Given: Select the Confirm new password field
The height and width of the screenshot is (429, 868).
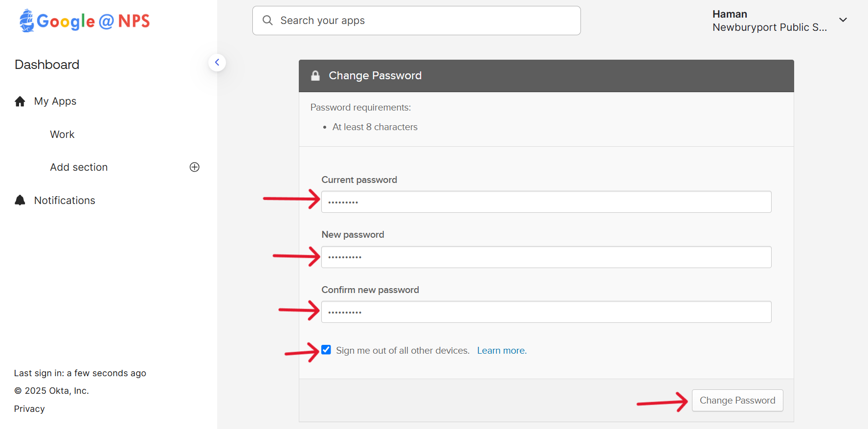Looking at the screenshot, I should click(x=546, y=312).
